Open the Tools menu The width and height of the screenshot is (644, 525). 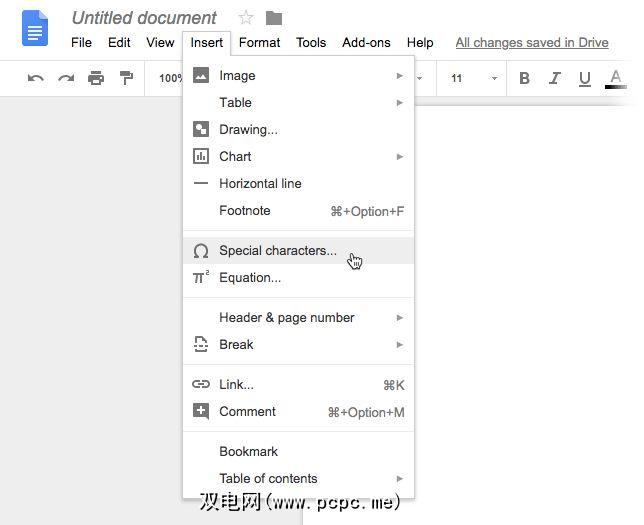coord(311,42)
